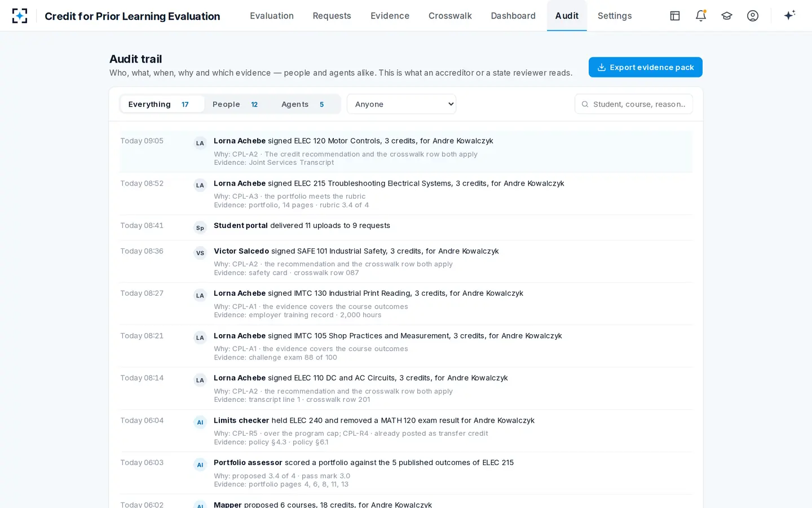Open the user account icon
812x508 pixels.
(x=753, y=16)
